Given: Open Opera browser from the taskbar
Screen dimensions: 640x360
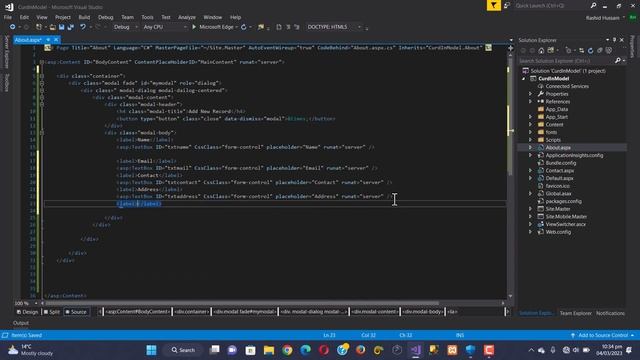Looking at the screenshot, I should coord(324,350).
